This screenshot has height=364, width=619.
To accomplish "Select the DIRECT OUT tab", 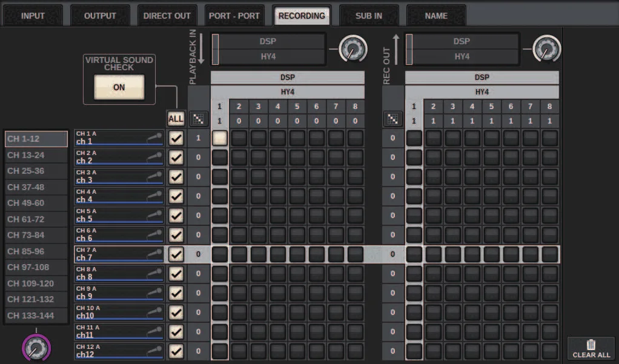I will 167,16.
